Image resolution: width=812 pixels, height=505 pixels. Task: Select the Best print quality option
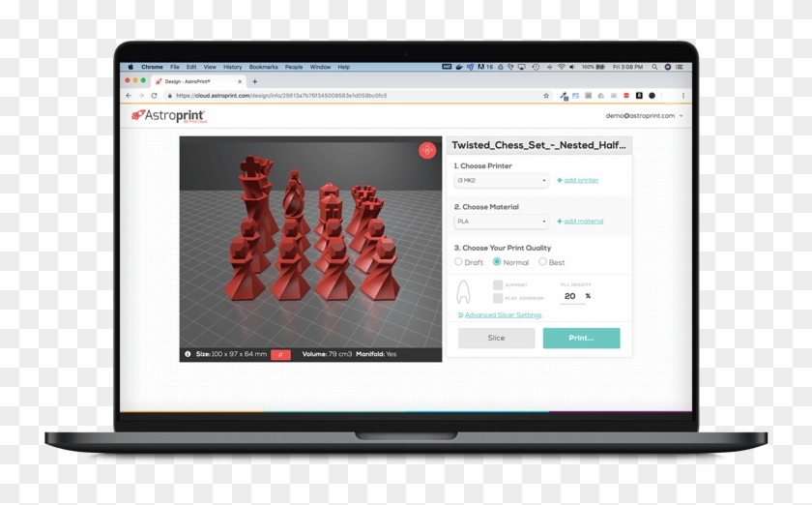tap(542, 262)
